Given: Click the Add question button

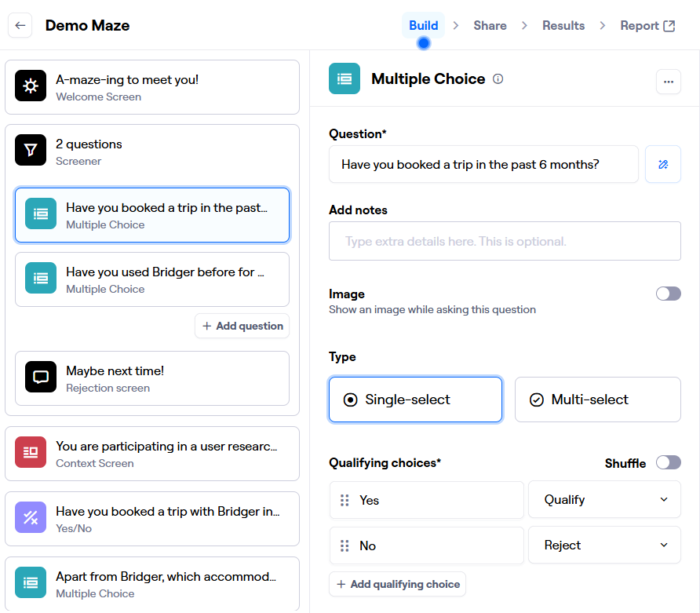Looking at the screenshot, I should coord(242,326).
